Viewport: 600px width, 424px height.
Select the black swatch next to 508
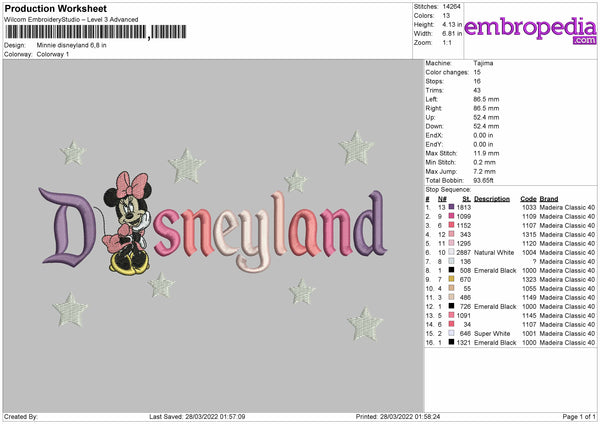click(451, 270)
